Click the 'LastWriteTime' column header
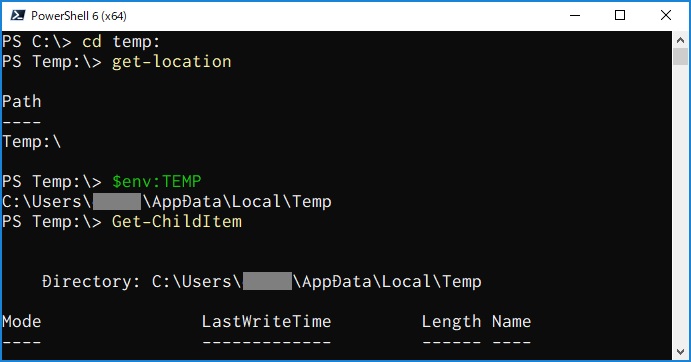This screenshot has width=691, height=362. 267,321
